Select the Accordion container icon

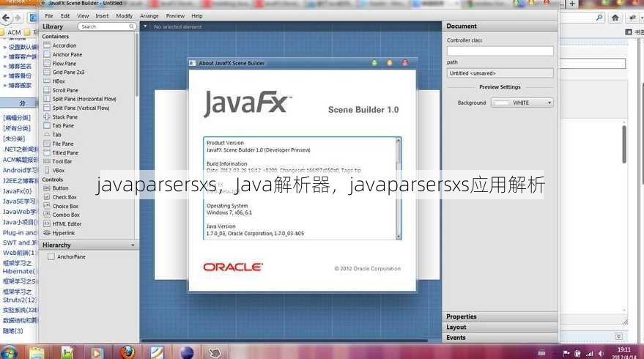[47, 45]
